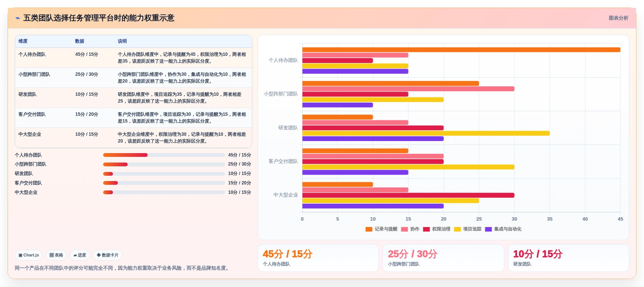This screenshot has height=287, width=644.
Task: Click the 中大型企业 chart axis label
Action: click(286, 195)
